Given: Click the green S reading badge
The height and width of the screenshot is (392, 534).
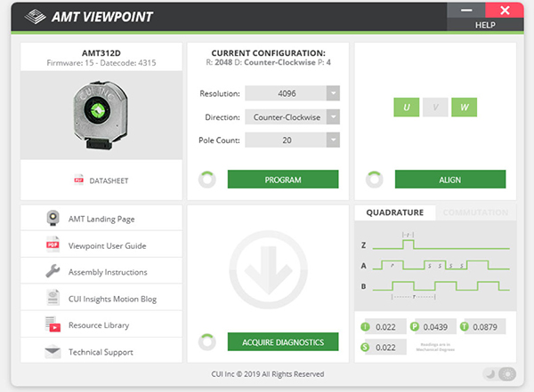Looking at the screenshot, I should [x=365, y=348].
